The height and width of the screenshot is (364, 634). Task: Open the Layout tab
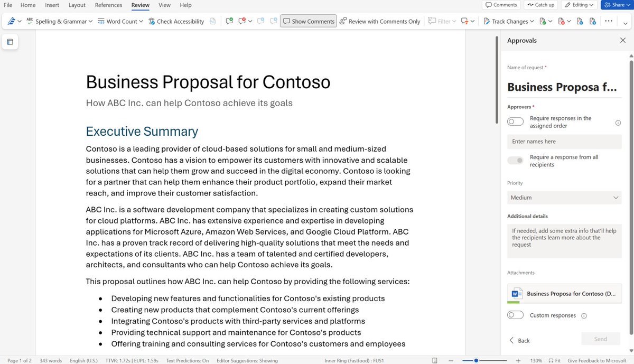[x=77, y=5]
